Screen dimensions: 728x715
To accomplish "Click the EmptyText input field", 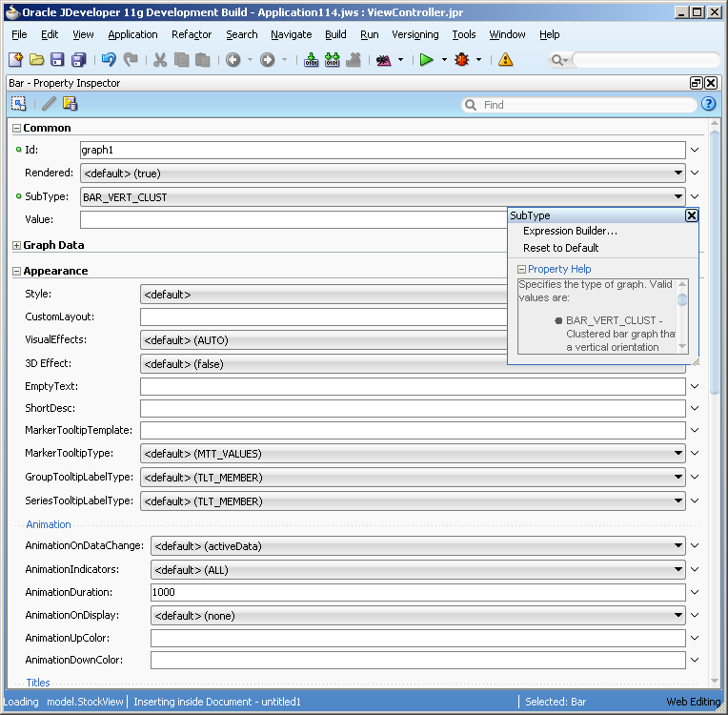I will coord(413,386).
